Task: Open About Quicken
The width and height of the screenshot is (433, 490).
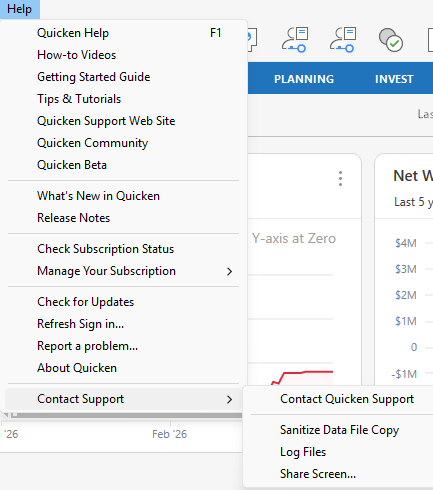Action: point(123,368)
